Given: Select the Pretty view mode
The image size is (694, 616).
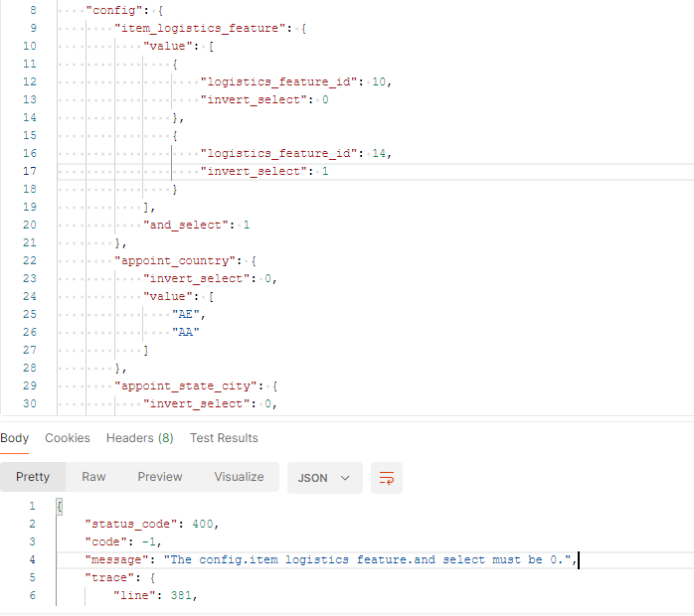Looking at the screenshot, I should [33, 477].
